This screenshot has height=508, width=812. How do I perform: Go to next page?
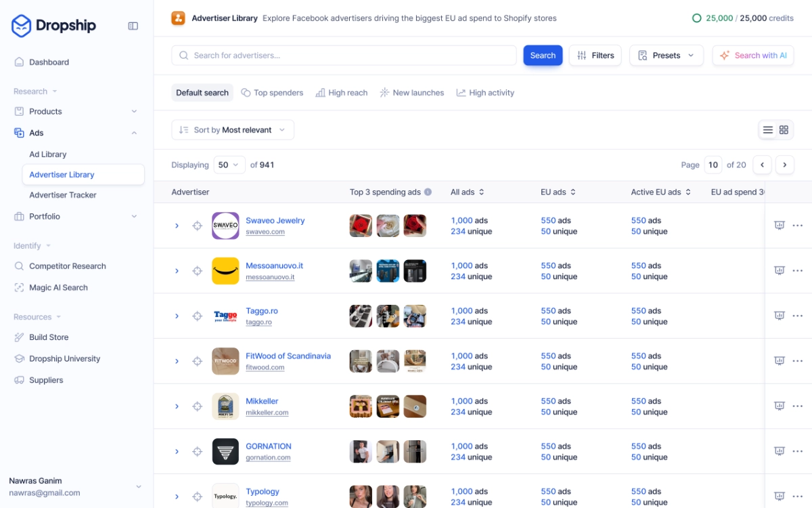785,165
